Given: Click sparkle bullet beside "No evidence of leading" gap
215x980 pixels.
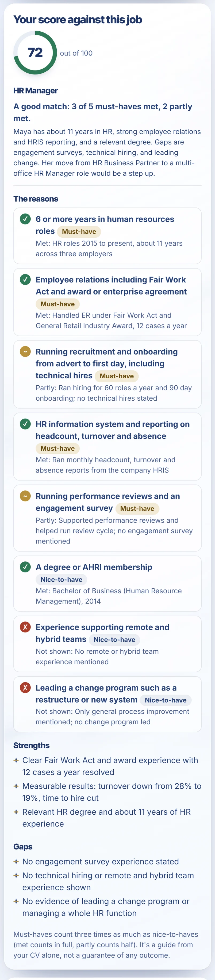Looking at the screenshot, I should (16, 901).
